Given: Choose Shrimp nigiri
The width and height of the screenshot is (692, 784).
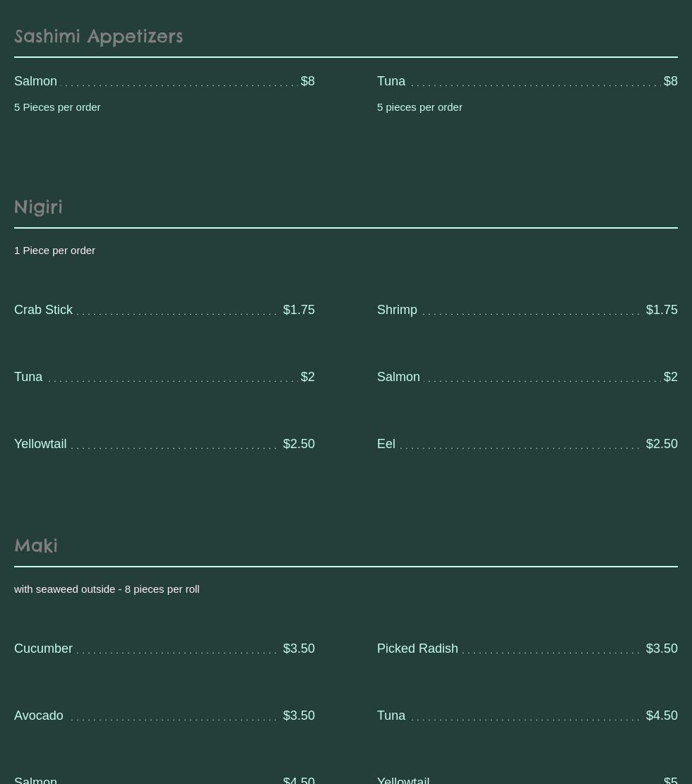Looking at the screenshot, I should click(397, 310).
